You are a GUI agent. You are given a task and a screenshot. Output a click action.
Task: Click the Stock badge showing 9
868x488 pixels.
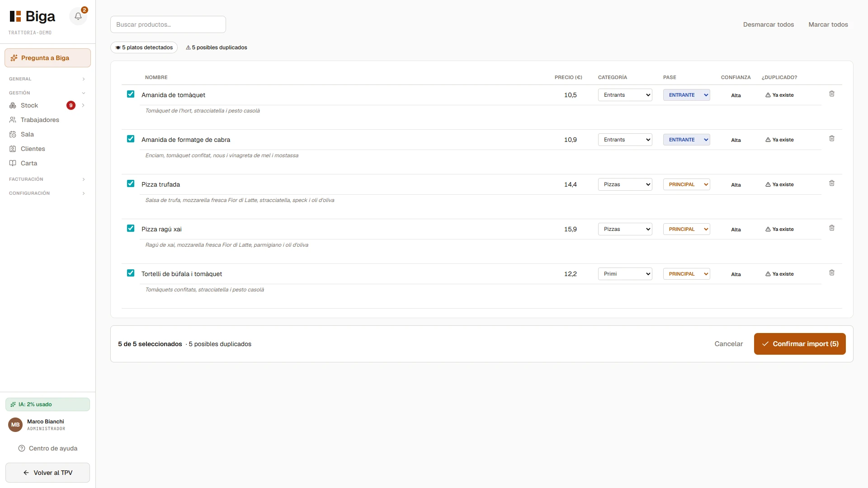pos(71,105)
